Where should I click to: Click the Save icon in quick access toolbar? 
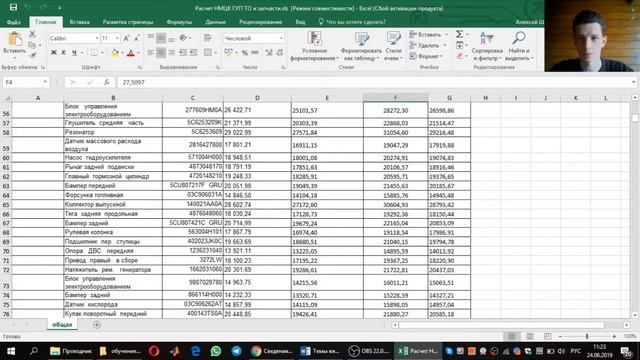point(13,7)
